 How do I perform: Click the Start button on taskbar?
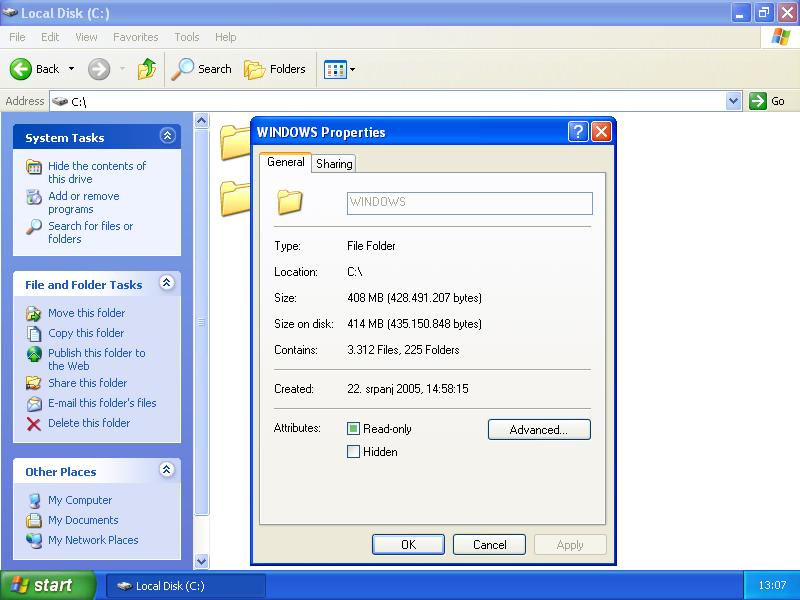pyautogui.click(x=47, y=586)
